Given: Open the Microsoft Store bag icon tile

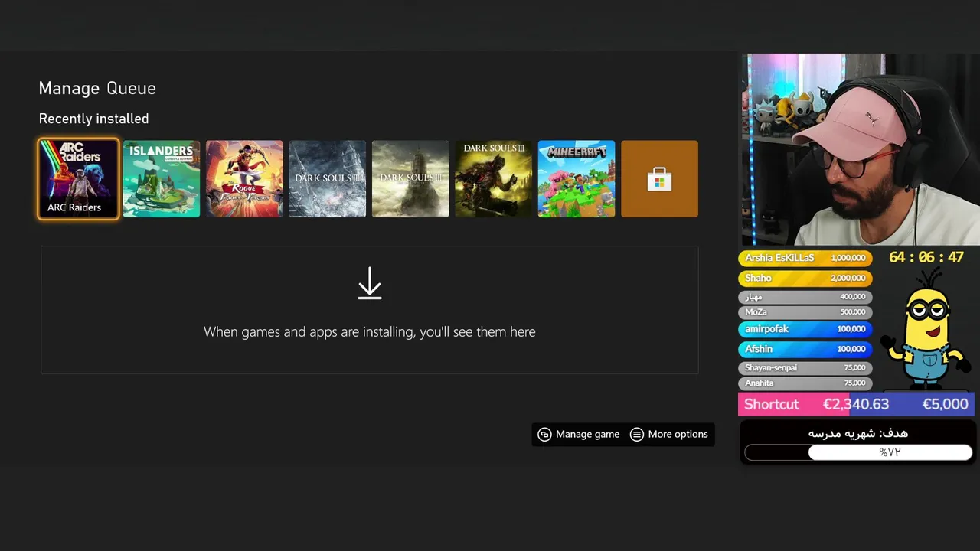Looking at the screenshot, I should (660, 179).
